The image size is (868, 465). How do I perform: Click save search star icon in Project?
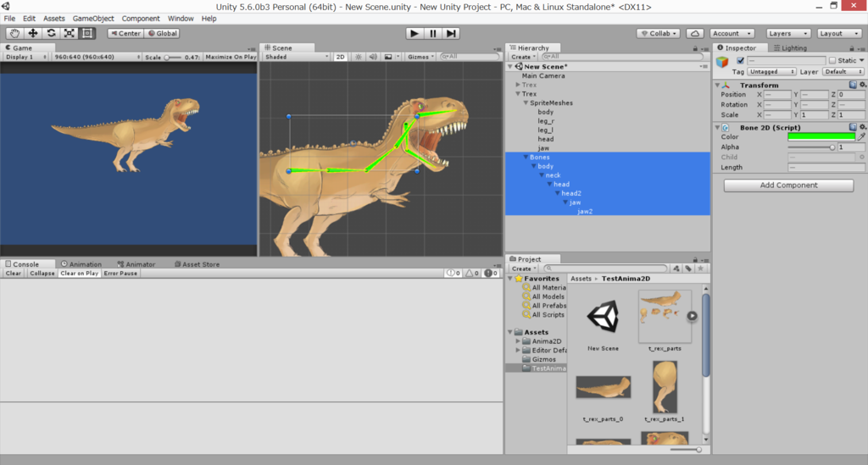coord(700,268)
